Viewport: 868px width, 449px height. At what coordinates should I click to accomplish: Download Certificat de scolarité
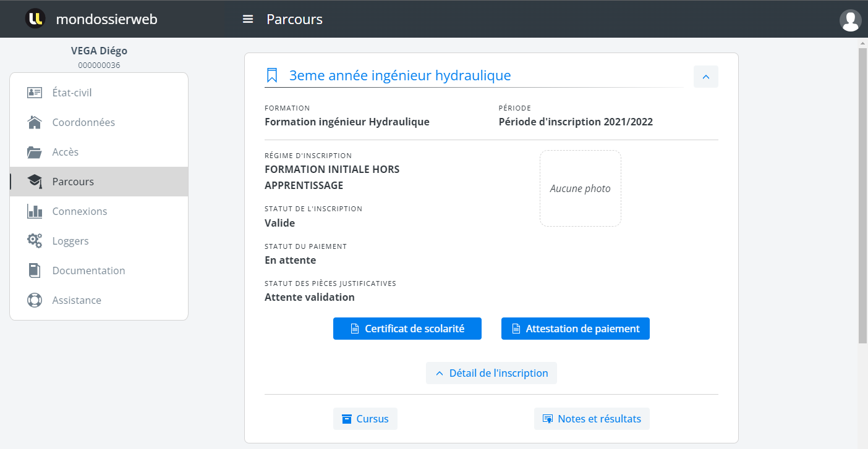pos(407,329)
